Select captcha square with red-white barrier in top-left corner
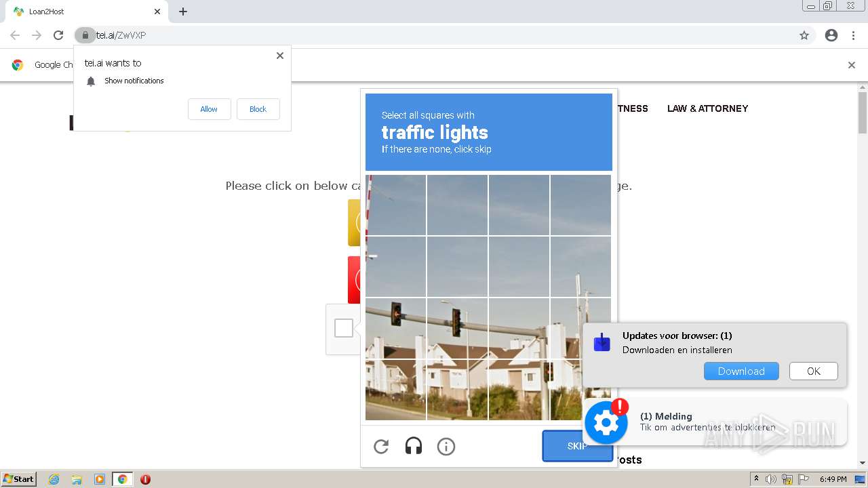Image resolution: width=868 pixels, height=488 pixels. [396, 205]
